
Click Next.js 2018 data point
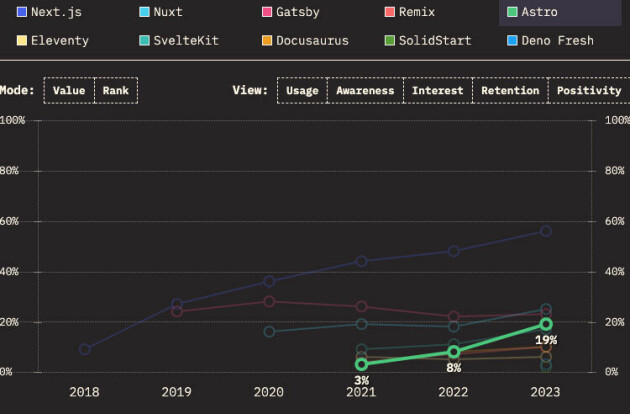pyautogui.click(x=85, y=349)
